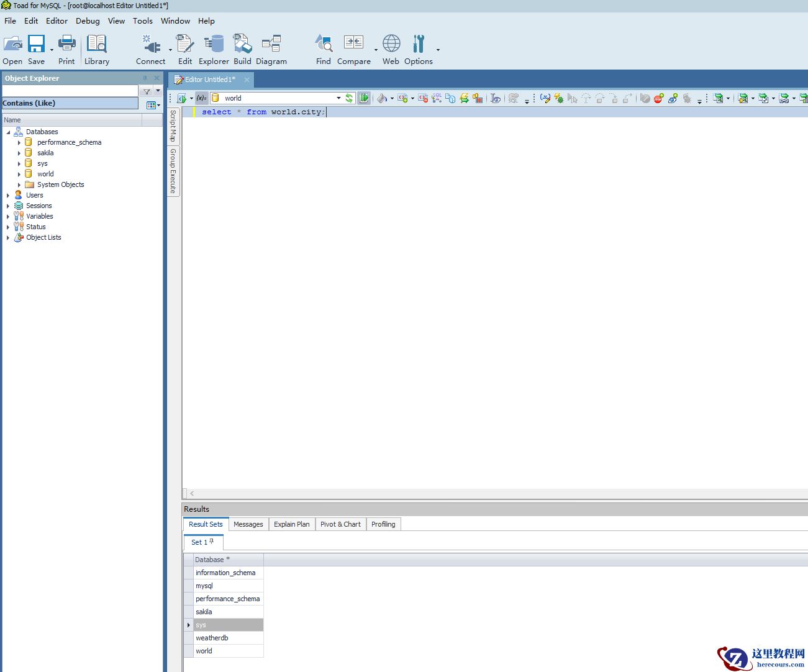This screenshot has width=808, height=672.
Task: Open the Debug menu
Action: coord(88,20)
